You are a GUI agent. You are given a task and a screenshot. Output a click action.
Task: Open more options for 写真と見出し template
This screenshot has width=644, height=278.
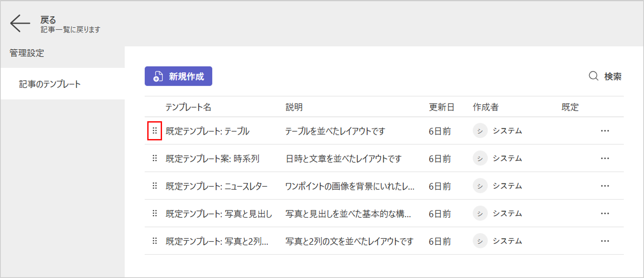tap(605, 213)
